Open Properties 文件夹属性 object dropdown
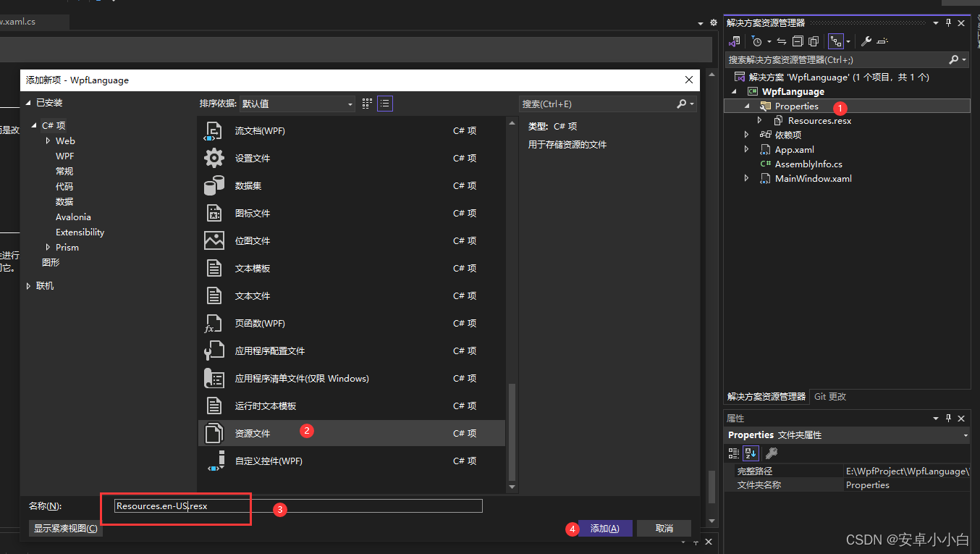Viewport: 980px width, 554px height. point(966,435)
